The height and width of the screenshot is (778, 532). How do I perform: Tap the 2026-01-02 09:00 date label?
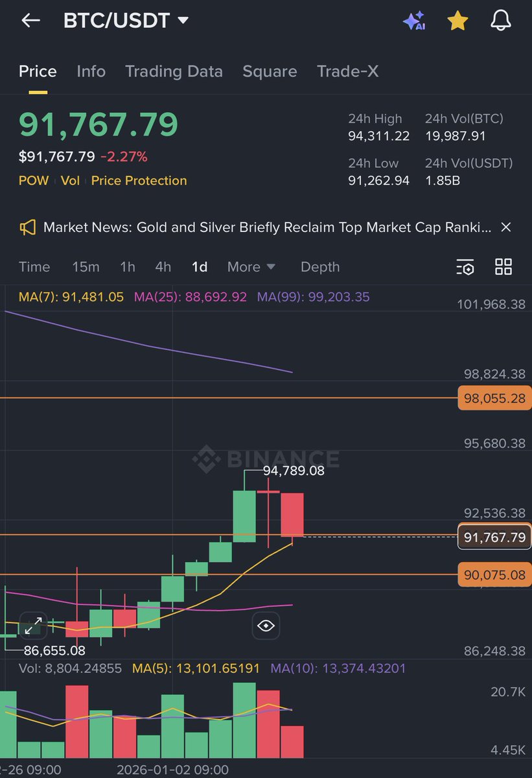coord(172,770)
